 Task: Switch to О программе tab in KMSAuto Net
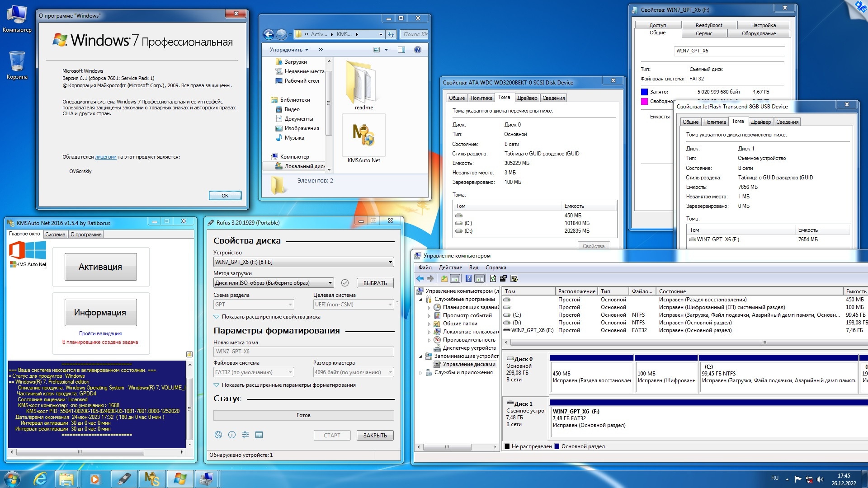click(x=86, y=235)
